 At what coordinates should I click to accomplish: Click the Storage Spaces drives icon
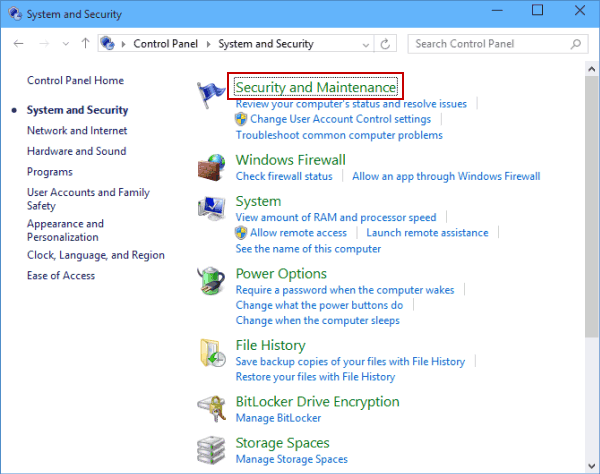211,450
